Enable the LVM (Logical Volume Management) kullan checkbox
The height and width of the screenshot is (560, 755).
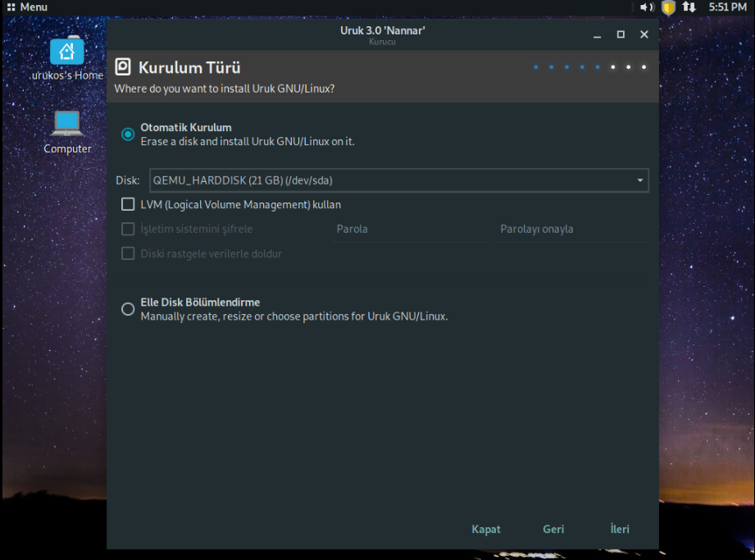tap(128, 205)
